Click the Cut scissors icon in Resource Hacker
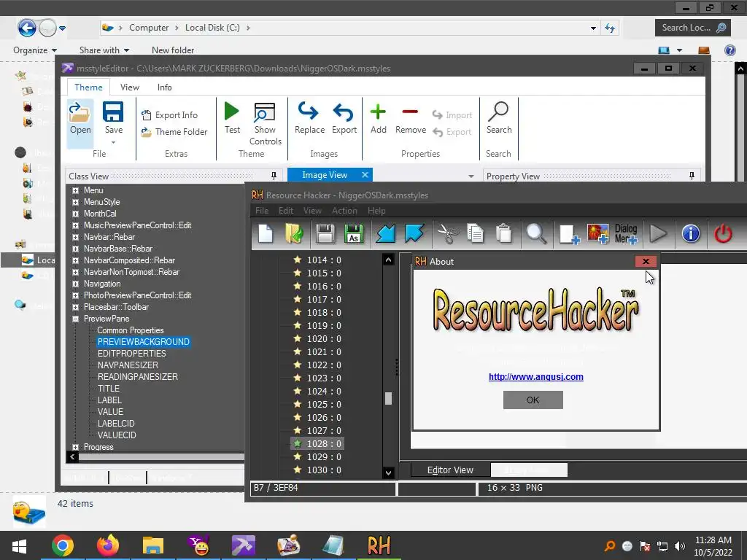747x560 pixels. tap(447, 234)
